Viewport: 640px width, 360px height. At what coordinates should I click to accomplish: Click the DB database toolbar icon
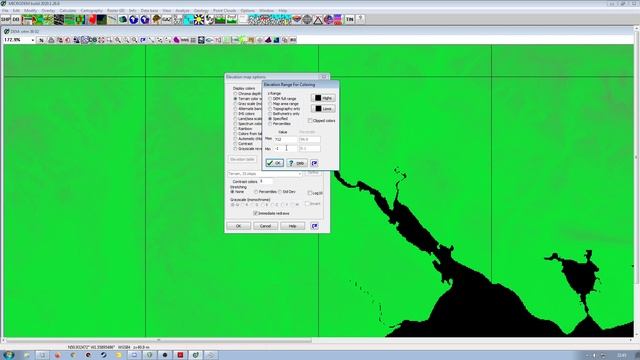(x=16, y=19)
